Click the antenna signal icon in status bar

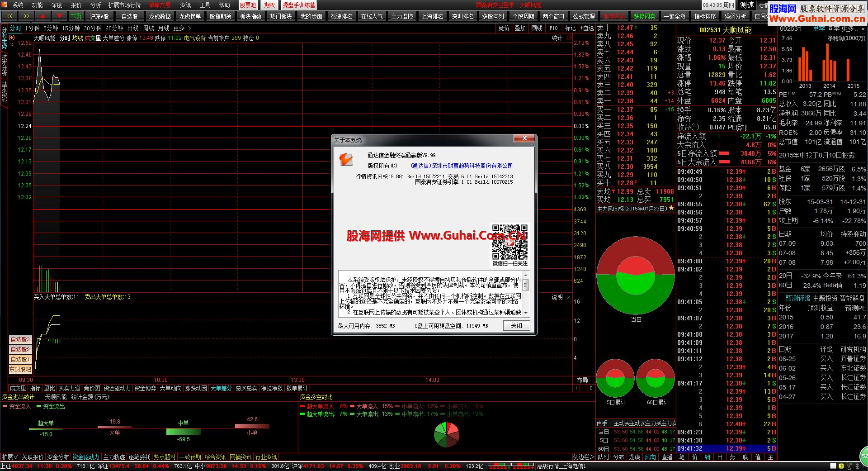point(849,466)
